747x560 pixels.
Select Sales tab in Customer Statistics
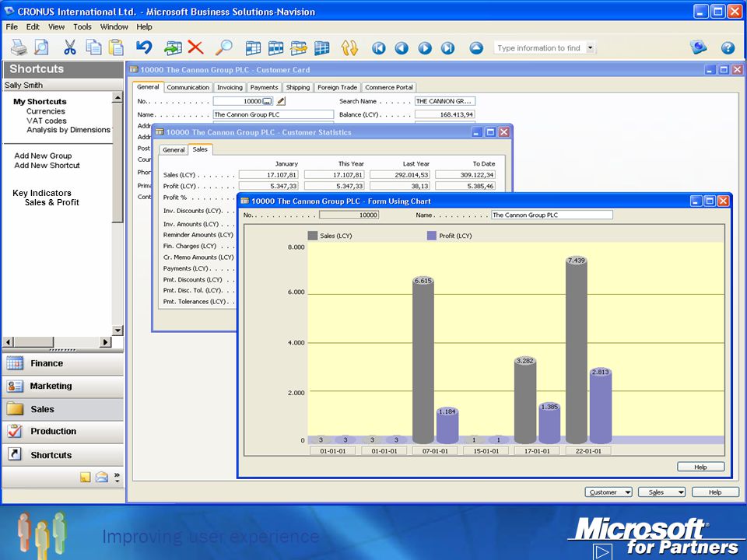(200, 149)
